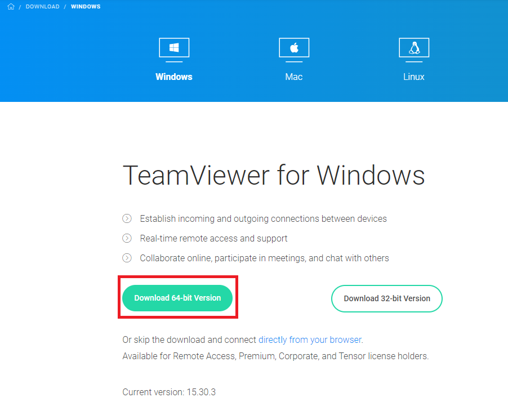Select the Linux penguin monitor icon
The image size is (508, 420).
coord(414,48)
